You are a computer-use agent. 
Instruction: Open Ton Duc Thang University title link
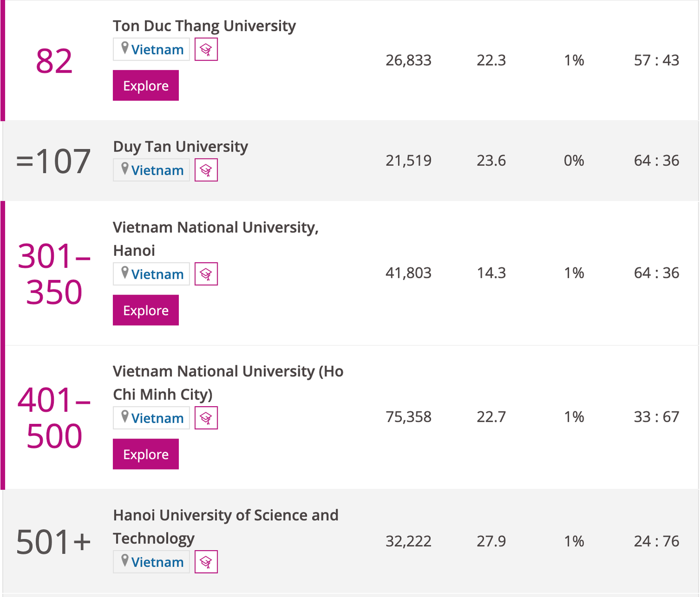pos(204,26)
